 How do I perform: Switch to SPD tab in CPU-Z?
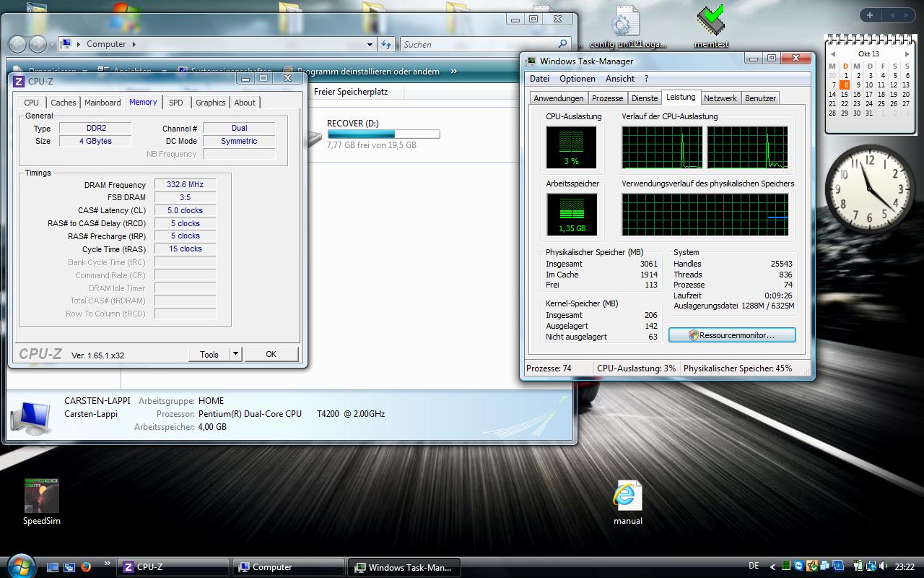[176, 103]
